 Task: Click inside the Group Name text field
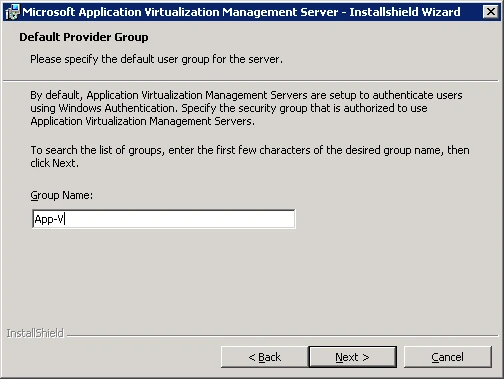[x=164, y=219]
